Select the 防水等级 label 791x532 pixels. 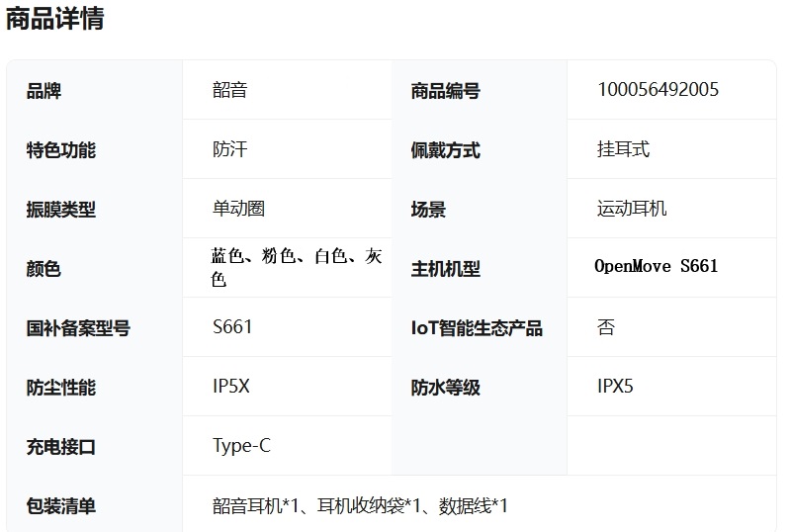[446, 388]
